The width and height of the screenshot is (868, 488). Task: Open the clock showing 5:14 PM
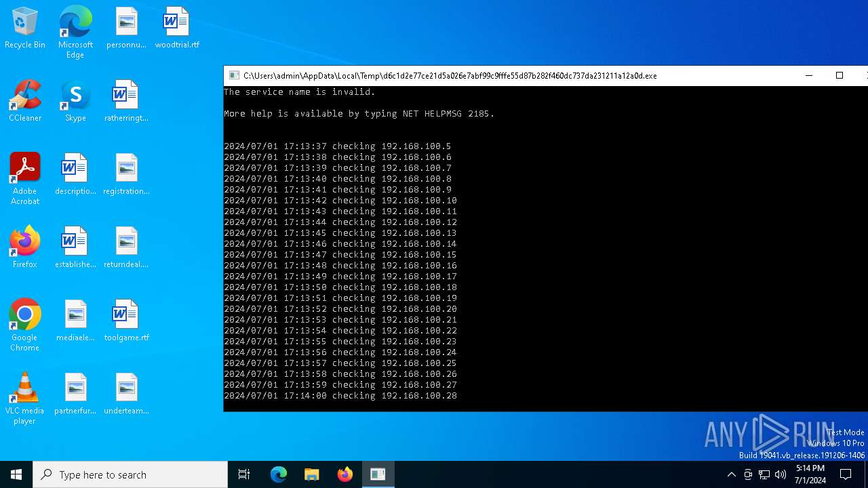pyautogui.click(x=810, y=474)
